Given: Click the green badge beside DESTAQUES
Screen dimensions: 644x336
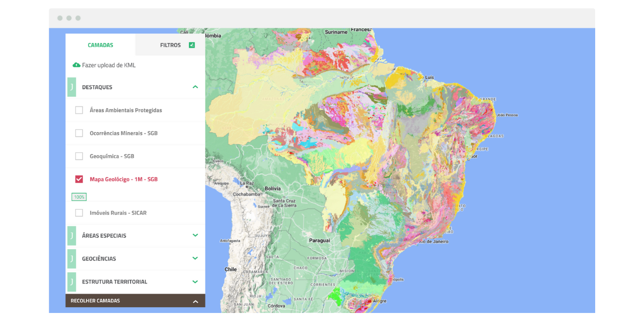Looking at the screenshot, I should [x=71, y=87].
